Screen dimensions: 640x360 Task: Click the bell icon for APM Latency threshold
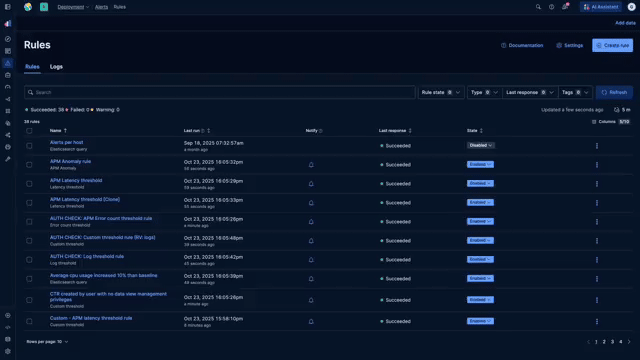[x=311, y=184]
